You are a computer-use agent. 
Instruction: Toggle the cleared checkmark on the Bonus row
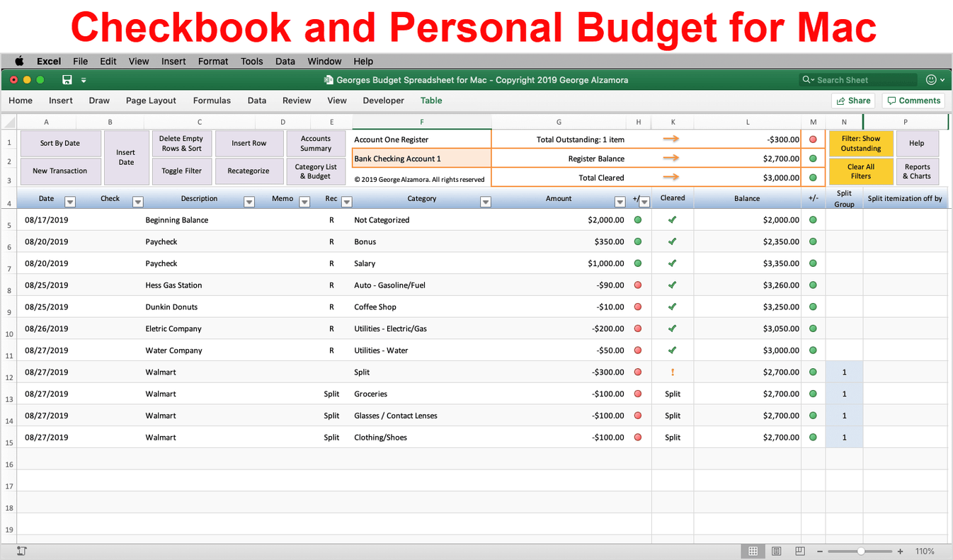672,241
